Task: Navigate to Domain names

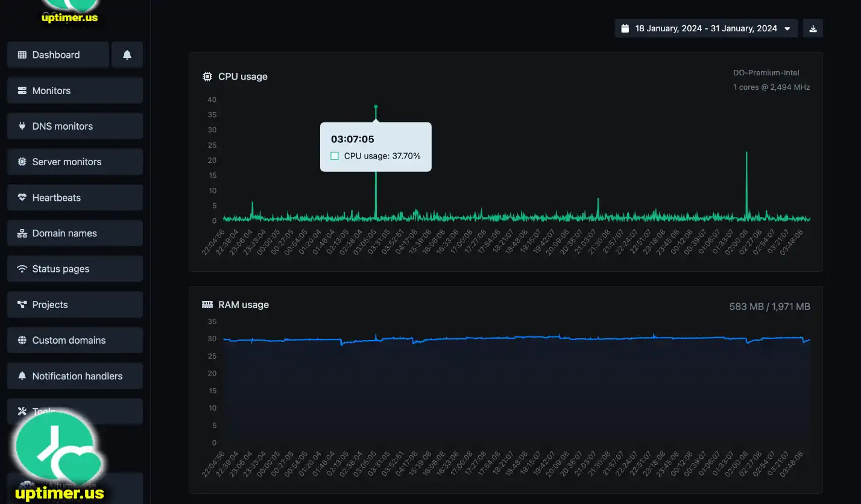Action: click(x=75, y=233)
